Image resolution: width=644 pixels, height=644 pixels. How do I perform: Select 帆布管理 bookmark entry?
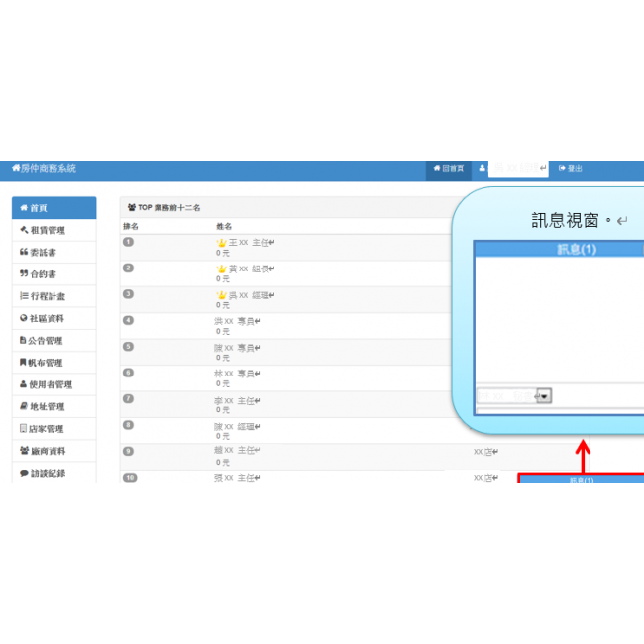54,363
